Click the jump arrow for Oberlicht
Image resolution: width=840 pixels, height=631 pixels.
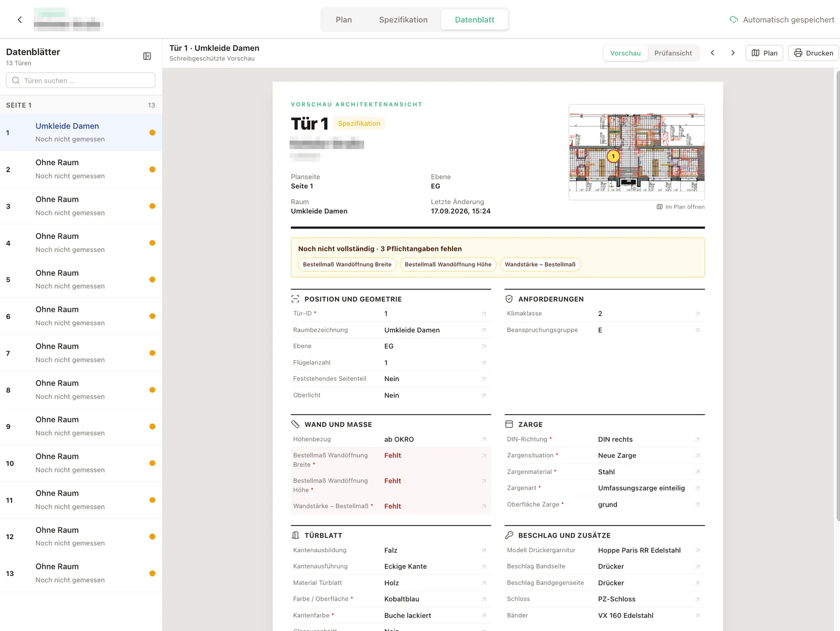[x=484, y=395]
